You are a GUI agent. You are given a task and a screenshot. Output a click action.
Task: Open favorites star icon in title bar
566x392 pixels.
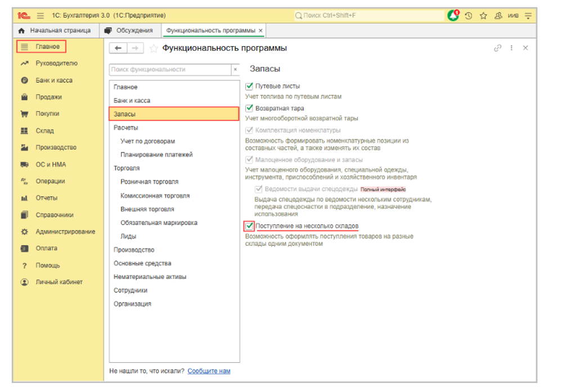pyautogui.click(x=483, y=16)
